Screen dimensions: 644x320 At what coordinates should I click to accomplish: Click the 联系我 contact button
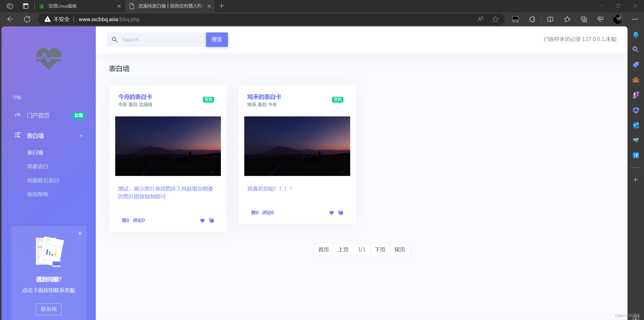click(x=49, y=309)
